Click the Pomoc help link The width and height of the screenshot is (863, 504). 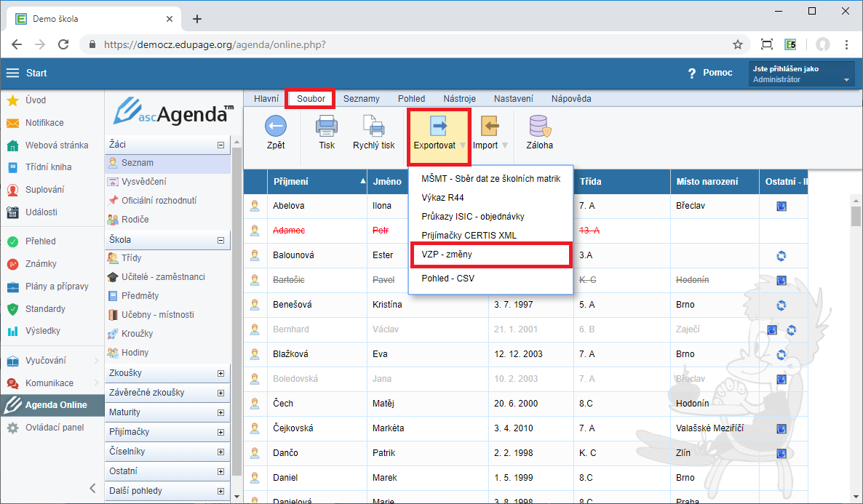click(710, 73)
